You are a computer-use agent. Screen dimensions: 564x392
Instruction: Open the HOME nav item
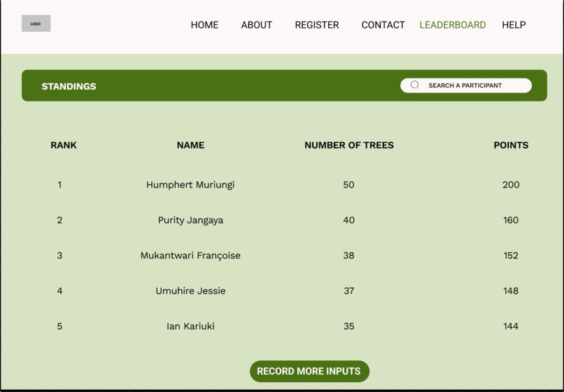click(x=204, y=24)
